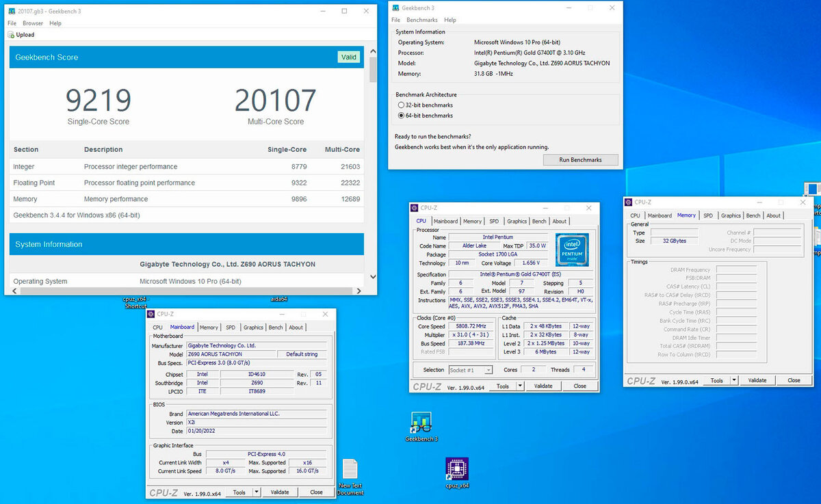Viewport: 821px width, 504px height.
Task: Switch to About tab in CPU-Z CPU window
Action: pyautogui.click(x=559, y=221)
